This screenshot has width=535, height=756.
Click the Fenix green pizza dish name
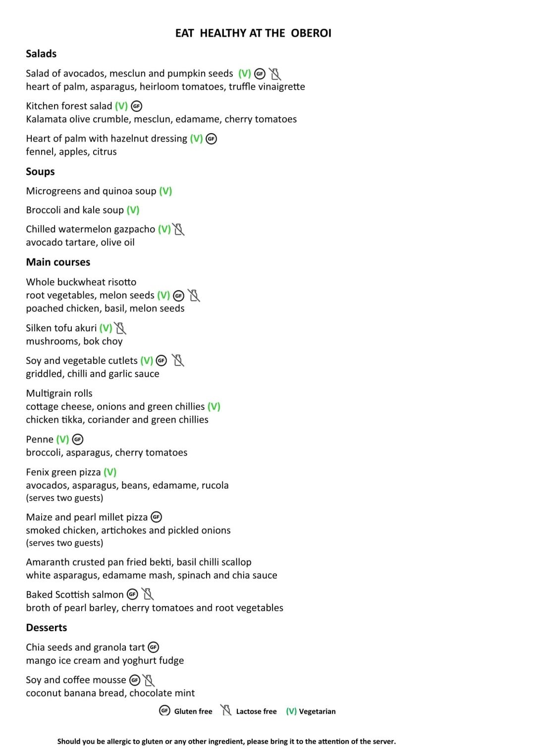[63, 472]
